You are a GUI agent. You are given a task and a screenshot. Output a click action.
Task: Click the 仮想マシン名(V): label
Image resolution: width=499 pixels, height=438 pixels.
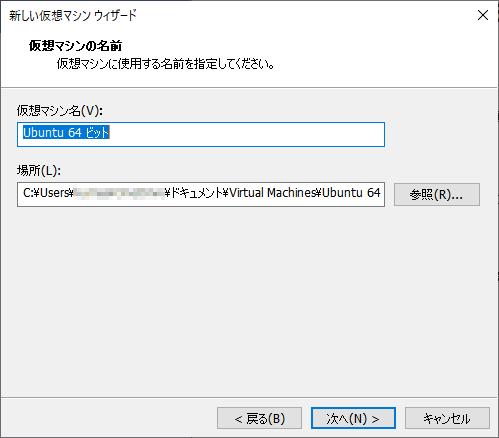(60, 110)
